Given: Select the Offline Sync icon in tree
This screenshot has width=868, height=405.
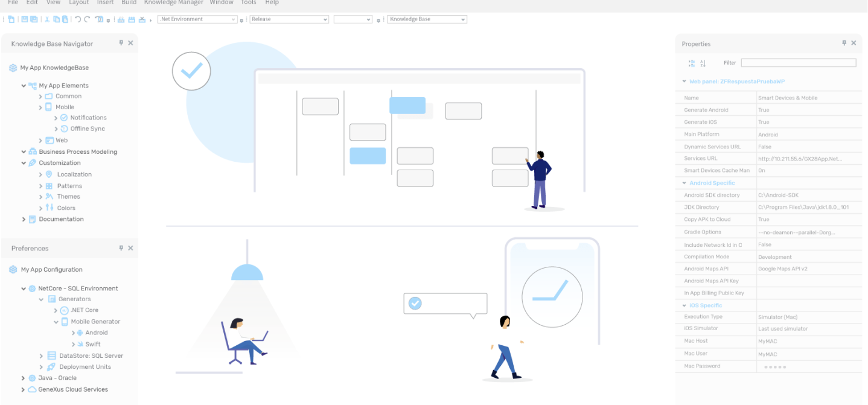Looking at the screenshot, I should click(65, 129).
